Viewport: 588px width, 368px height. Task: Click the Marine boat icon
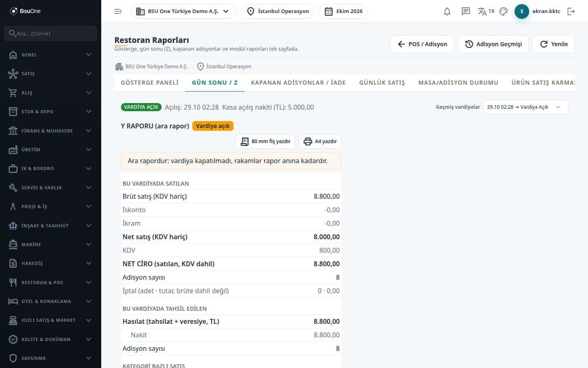tap(13, 245)
